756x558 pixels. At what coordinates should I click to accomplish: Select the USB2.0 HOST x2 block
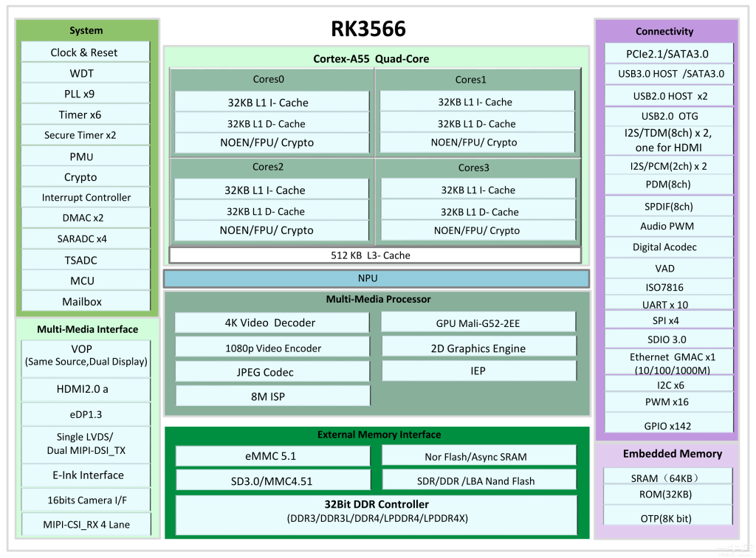point(669,96)
